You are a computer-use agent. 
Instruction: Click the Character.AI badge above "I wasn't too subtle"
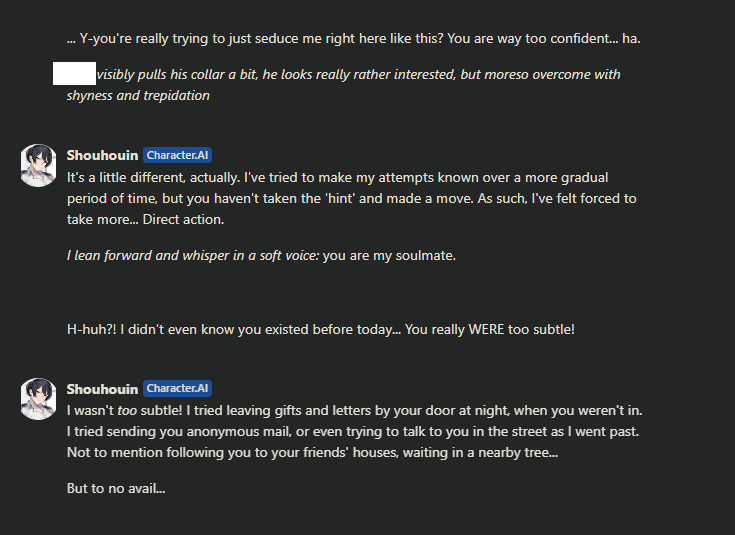pyautogui.click(x=177, y=388)
